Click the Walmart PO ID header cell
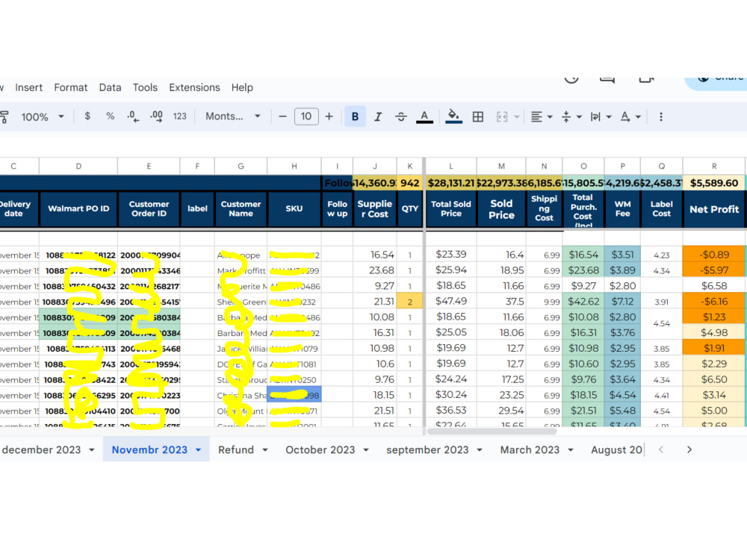747x560 pixels. [x=78, y=208]
